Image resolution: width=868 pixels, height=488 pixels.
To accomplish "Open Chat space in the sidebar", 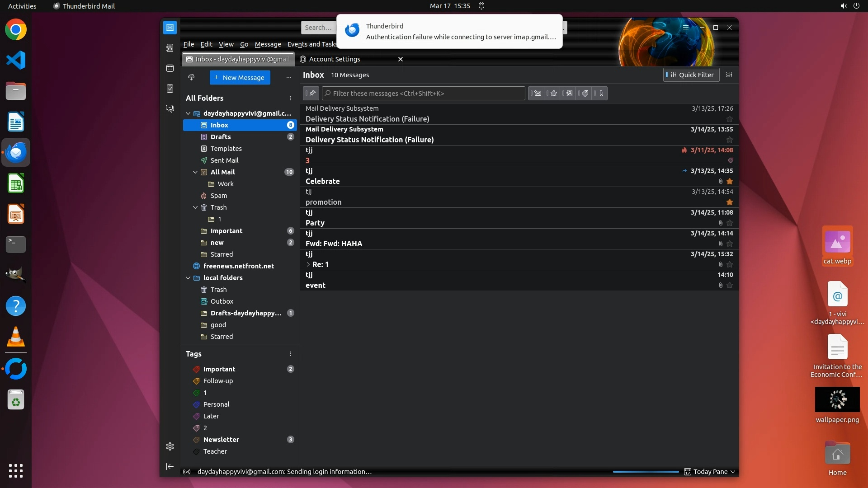I will [x=170, y=109].
